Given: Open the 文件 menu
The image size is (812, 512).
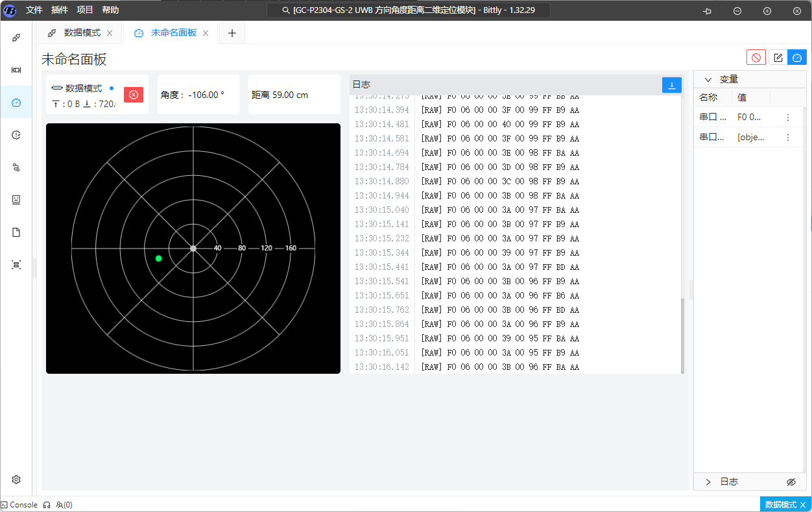Looking at the screenshot, I should coord(34,10).
